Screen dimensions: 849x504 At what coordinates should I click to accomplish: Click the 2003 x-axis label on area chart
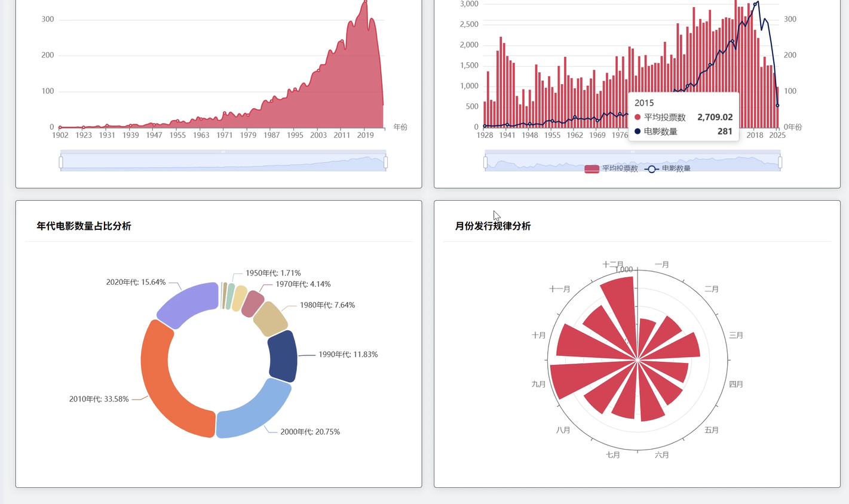pos(318,136)
